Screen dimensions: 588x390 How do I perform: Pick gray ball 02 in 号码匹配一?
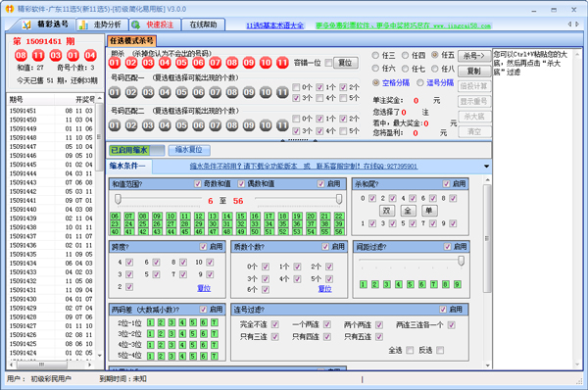tap(131, 92)
